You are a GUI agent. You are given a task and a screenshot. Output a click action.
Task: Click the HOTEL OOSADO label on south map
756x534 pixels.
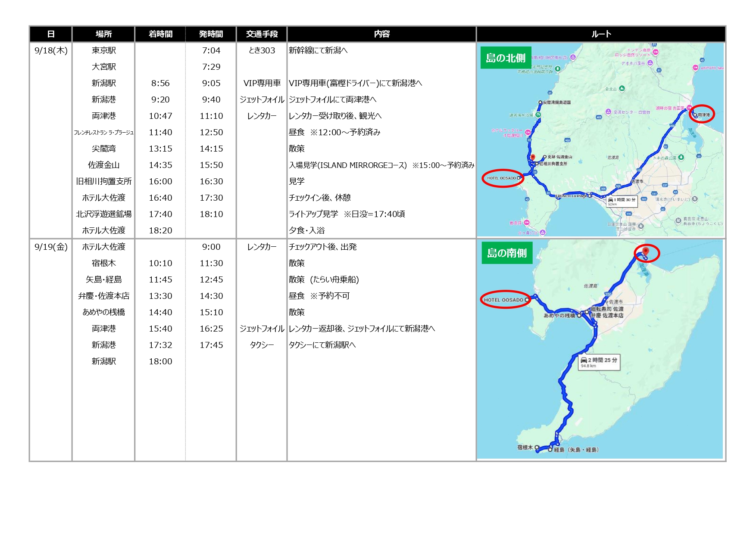click(503, 300)
